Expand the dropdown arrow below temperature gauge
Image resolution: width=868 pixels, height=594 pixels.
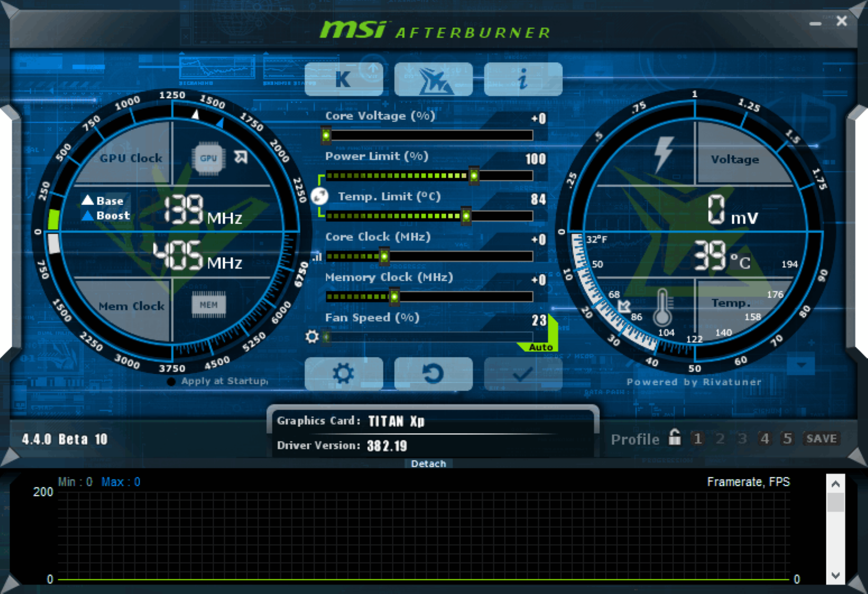(801, 365)
